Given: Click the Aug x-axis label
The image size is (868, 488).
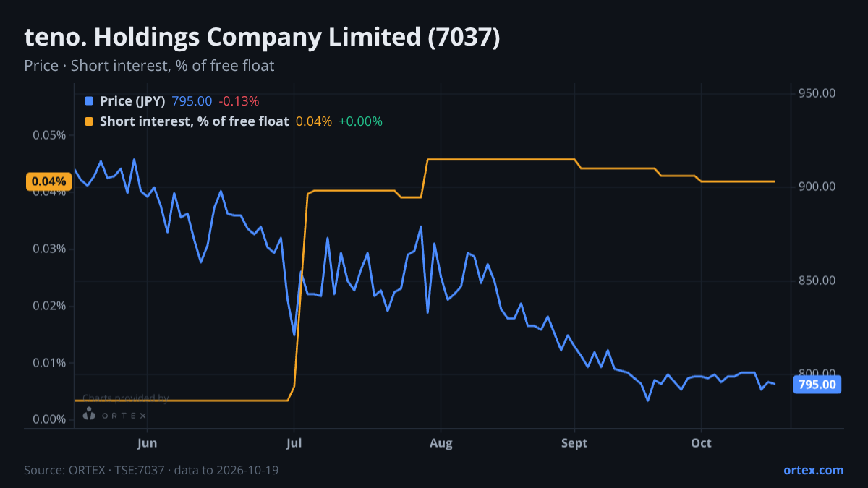Looking at the screenshot, I should tap(441, 442).
